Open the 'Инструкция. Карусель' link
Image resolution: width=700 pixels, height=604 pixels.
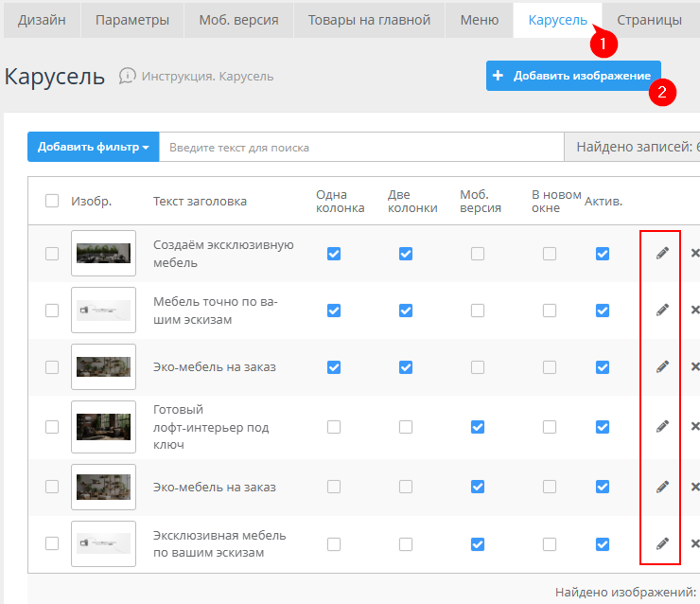click(207, 77)
